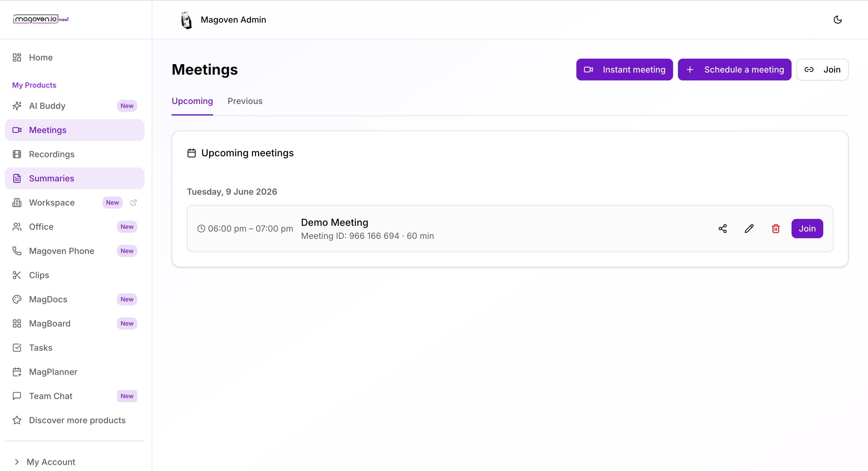Click the Team Chat bubble icon
The image size is (868, 471).
(x=17, y=396)
